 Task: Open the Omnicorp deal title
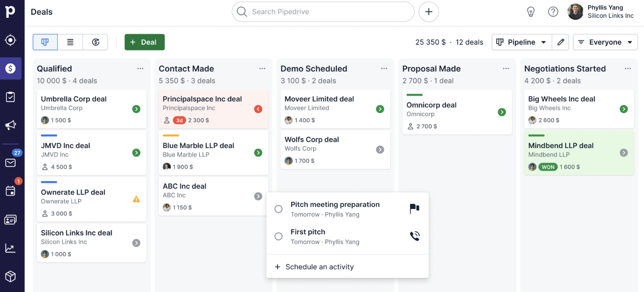(x=431, y=105)
